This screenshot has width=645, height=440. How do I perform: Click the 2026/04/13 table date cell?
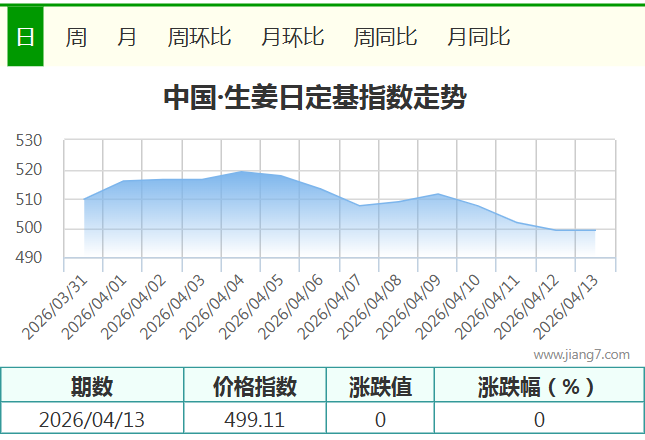pos(92,420)
